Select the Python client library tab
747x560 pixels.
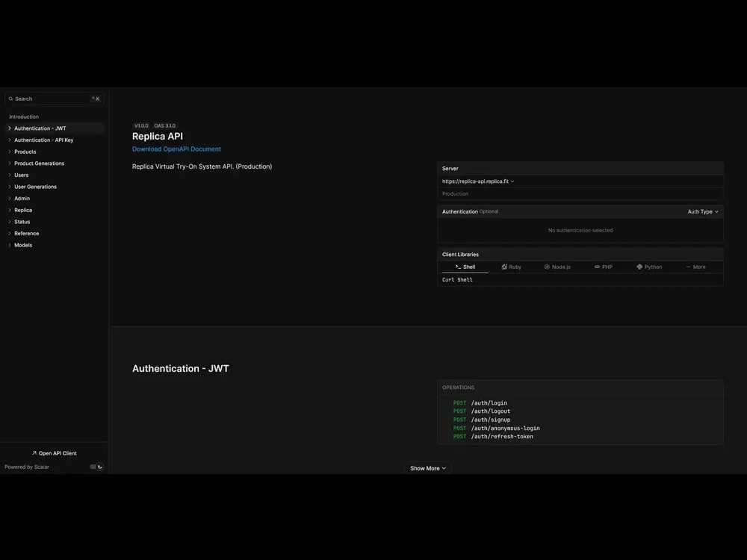point(649,267)
